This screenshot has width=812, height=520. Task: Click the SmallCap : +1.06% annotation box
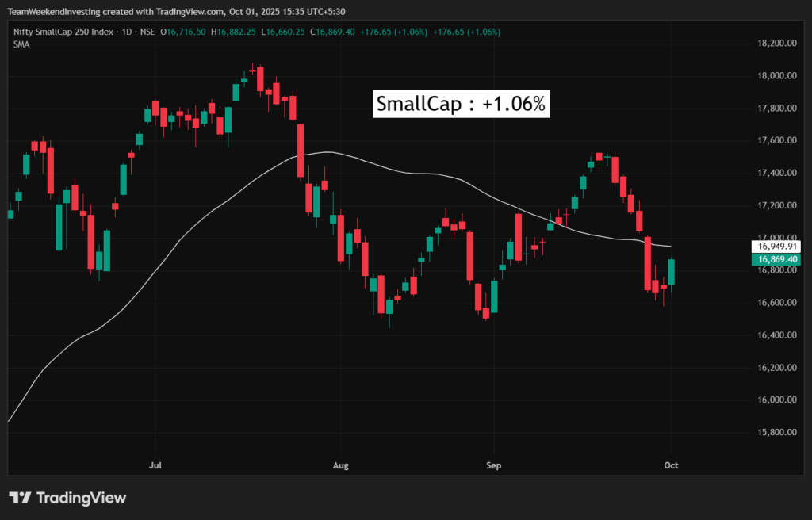pyautogui.click(x=462, y=105)
